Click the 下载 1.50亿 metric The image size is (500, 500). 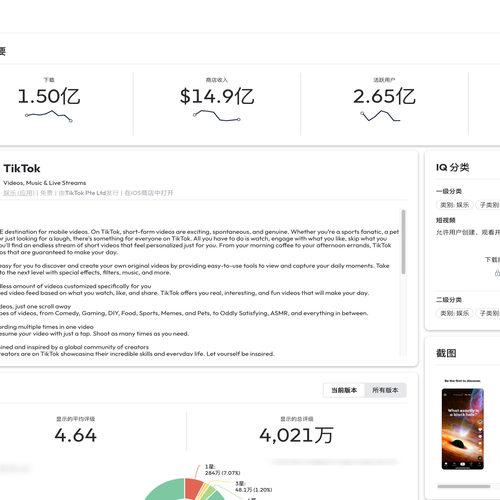pyautogui.click(x=49, y=92)
